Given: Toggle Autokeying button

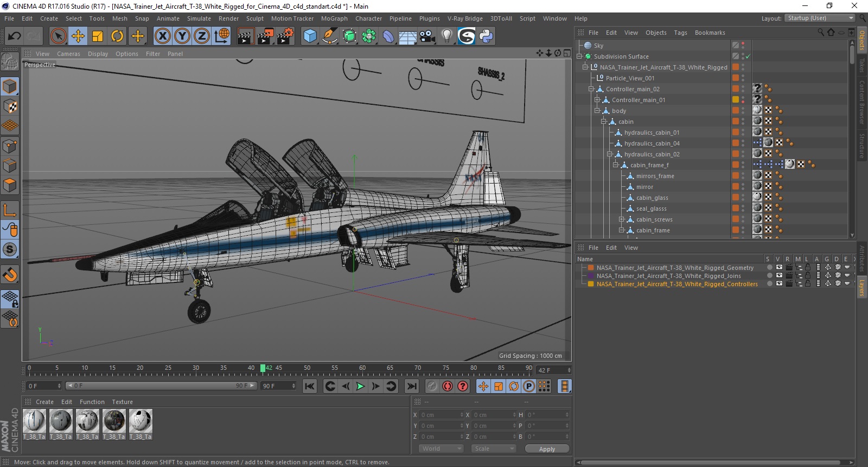Looking at the screenshot, I should 448,386.
